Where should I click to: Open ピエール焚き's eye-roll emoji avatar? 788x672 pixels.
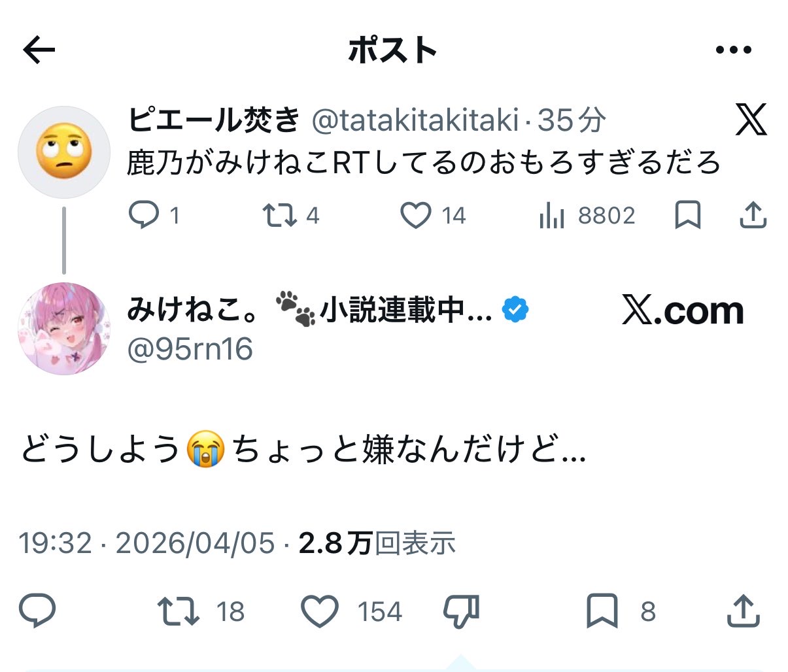click(64, 152)
